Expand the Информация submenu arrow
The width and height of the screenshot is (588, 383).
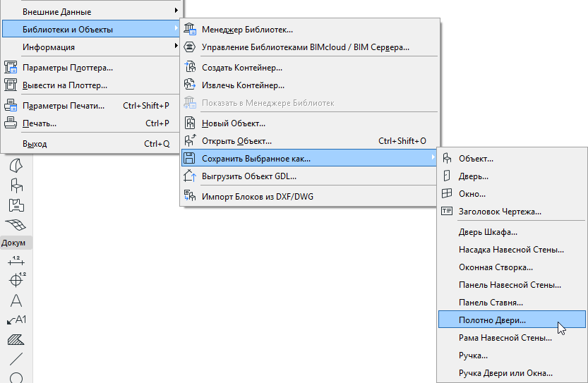176,46
